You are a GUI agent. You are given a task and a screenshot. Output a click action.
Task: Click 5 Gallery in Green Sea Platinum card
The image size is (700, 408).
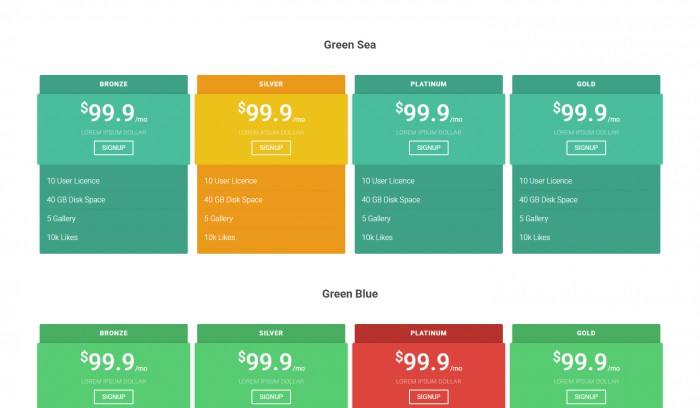pyautogui.click(x=376, y=219)
